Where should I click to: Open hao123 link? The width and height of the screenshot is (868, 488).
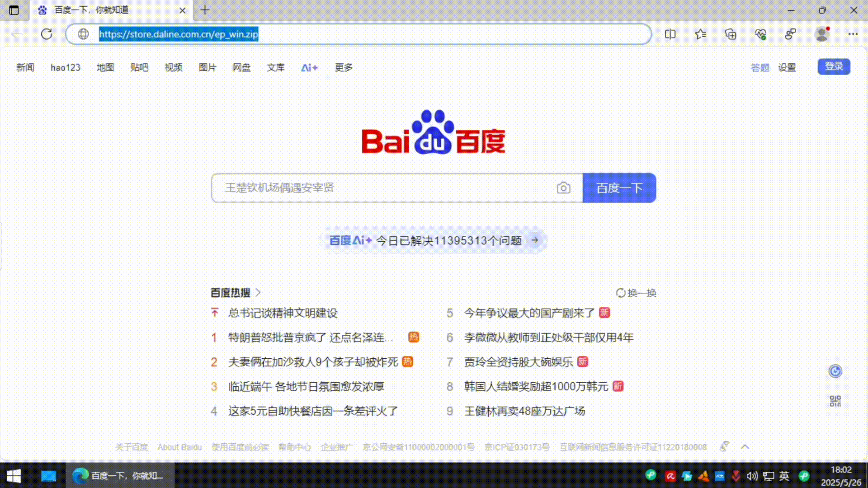(66, 67)
